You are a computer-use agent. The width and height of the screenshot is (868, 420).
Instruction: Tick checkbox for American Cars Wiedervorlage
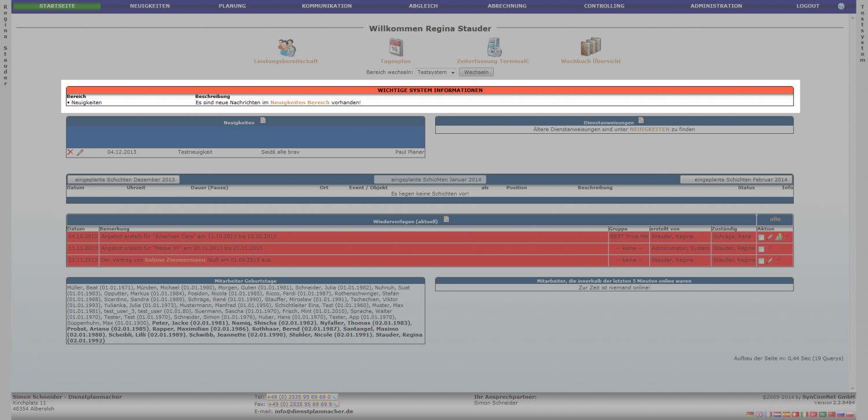[762, 238]
